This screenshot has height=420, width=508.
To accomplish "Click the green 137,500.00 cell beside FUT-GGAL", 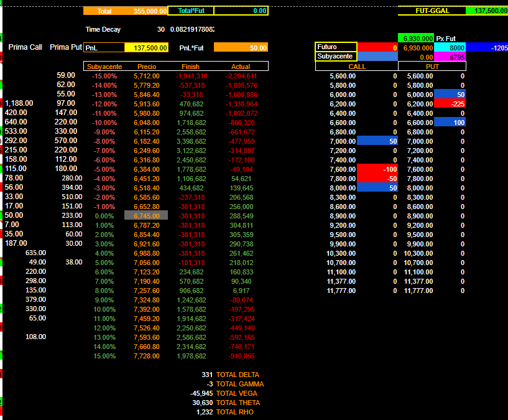I will (487, 11).
